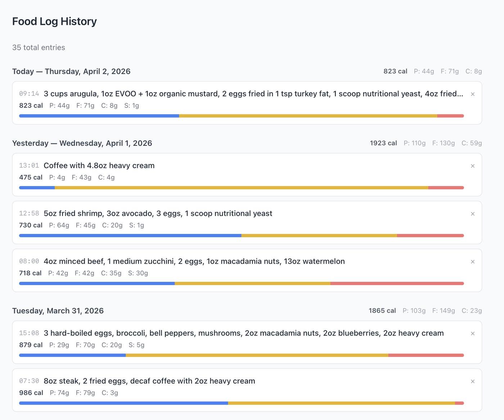This screenshot has width=504, height=420.
Task: Click the Food Log History title
Action: (x=54, y=22)
